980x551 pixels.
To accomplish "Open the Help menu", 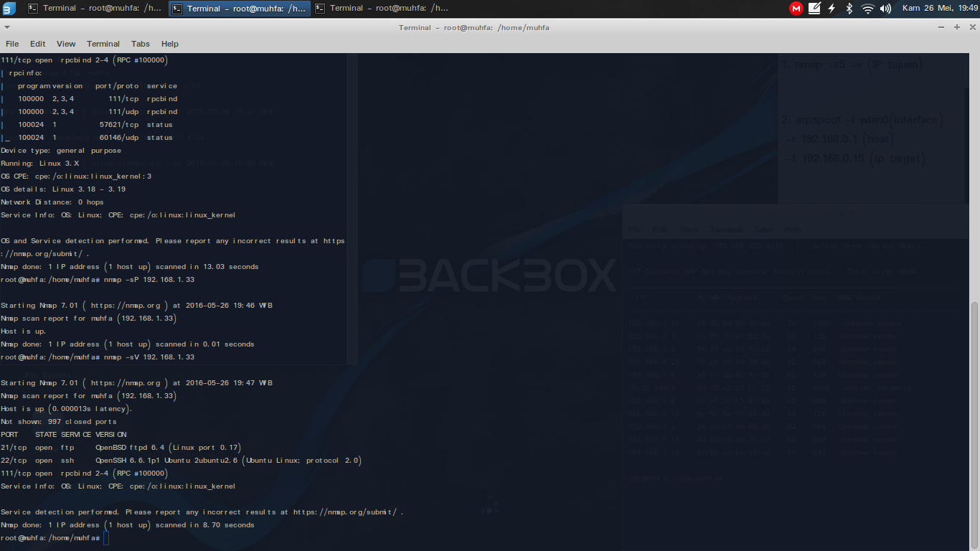I will click(170, 44).
